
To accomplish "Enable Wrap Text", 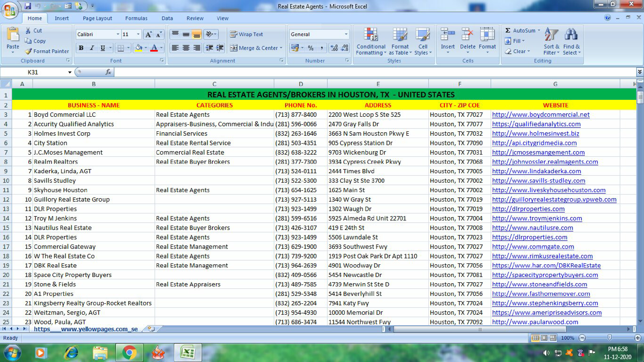I will click(247, 34).
